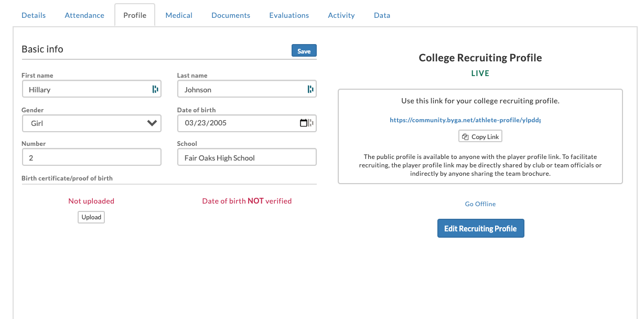This screenshot has width=644, height=319.
Task: Open the Date of birth calendar picker icon
Action: pos(303,123)
